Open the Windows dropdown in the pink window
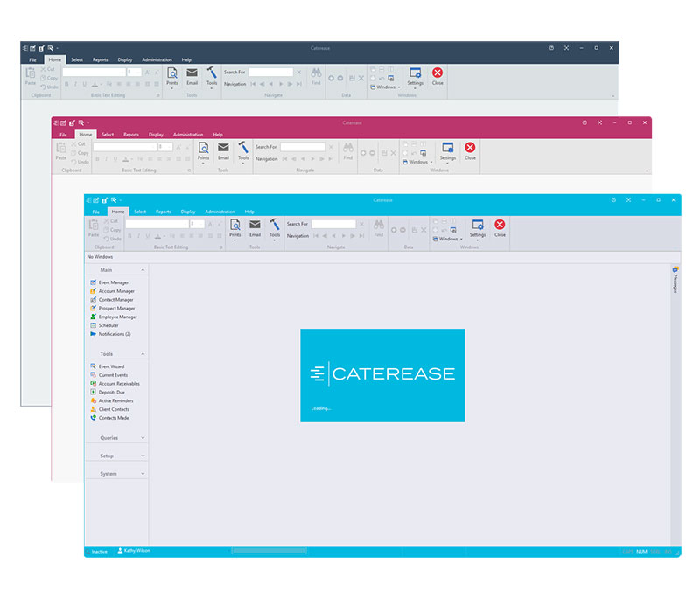 point(418,162)
